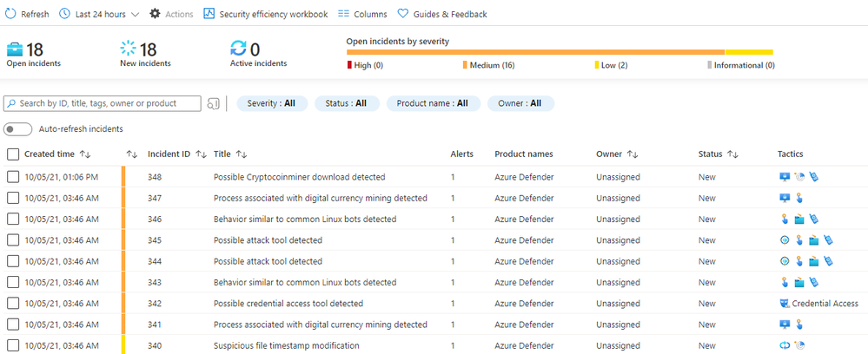Viewport: 868px width, 354px height.
Task: Select checkbox for incident 344
Action: (13, 261)
